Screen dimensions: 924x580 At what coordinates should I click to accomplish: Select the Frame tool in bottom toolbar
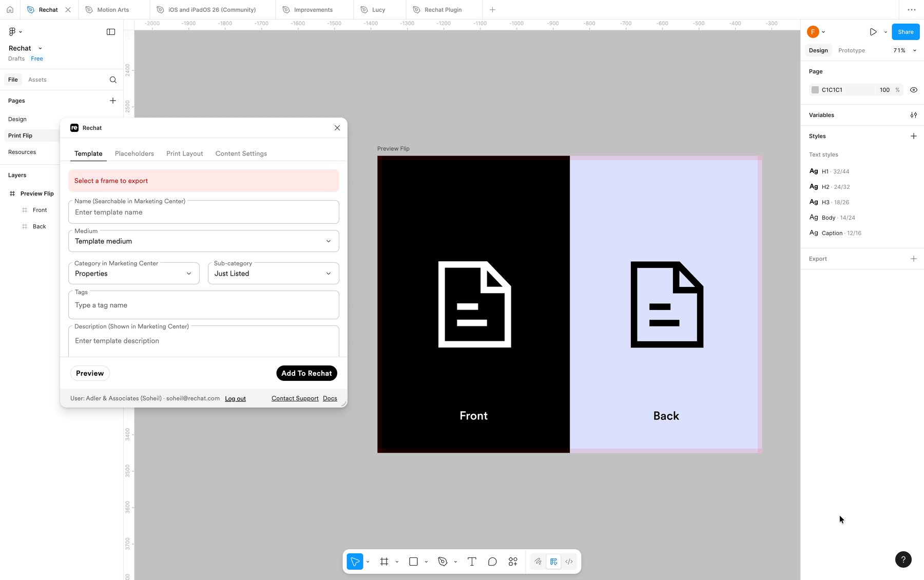(x=384, y=562)
